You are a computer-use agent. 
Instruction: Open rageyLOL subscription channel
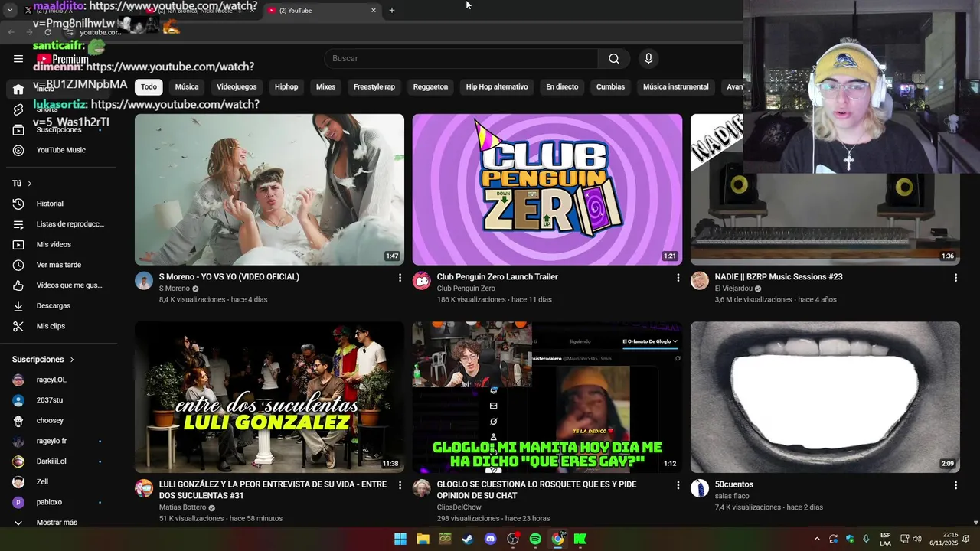pos(51,380)
